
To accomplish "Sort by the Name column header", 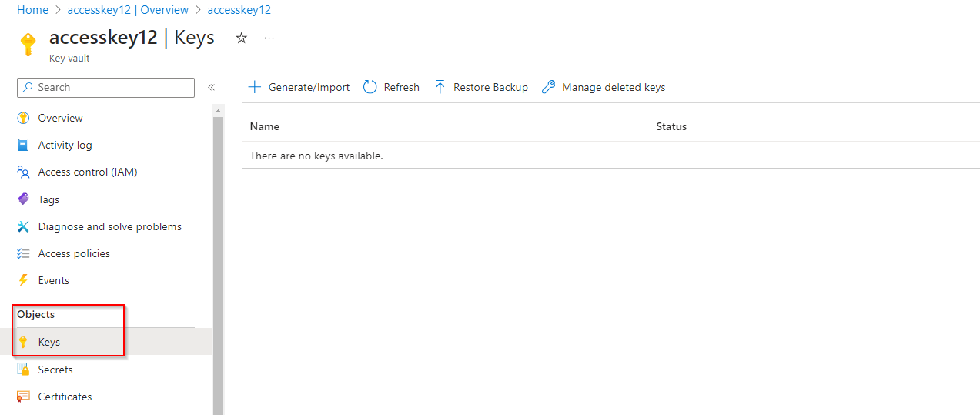I will point(265,126).
